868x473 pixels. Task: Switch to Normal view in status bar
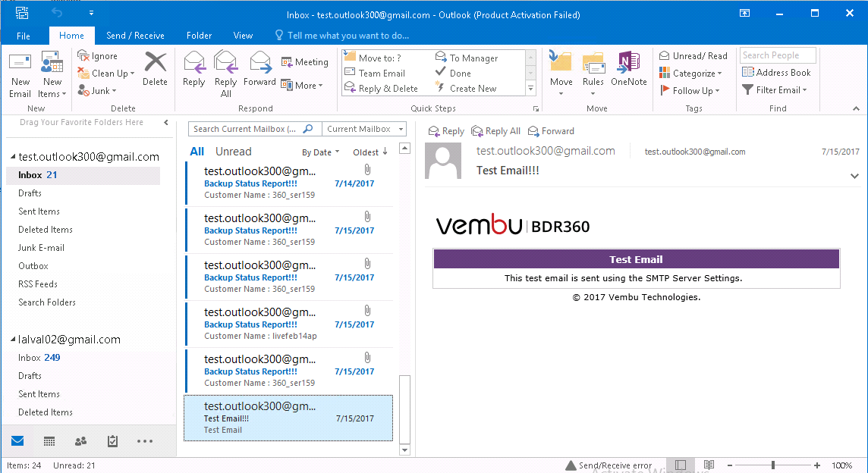(681, 465)
